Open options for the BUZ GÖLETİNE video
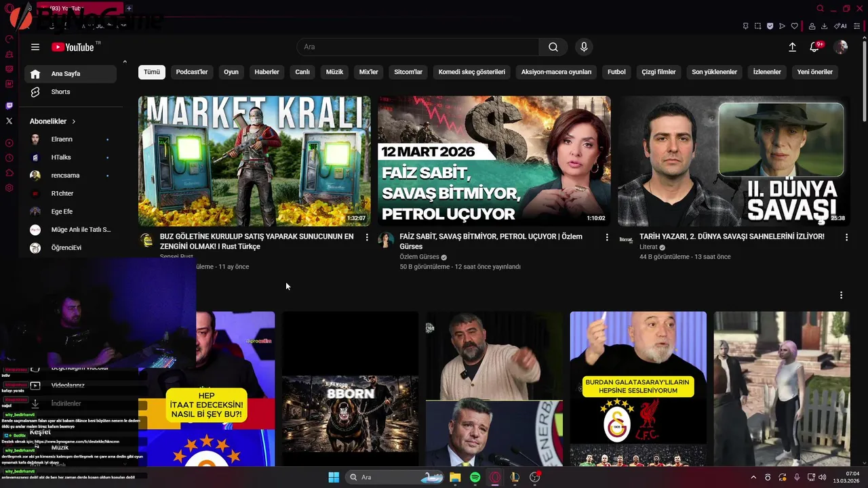Viewport: 868px width, 488px height. point(367,237)
